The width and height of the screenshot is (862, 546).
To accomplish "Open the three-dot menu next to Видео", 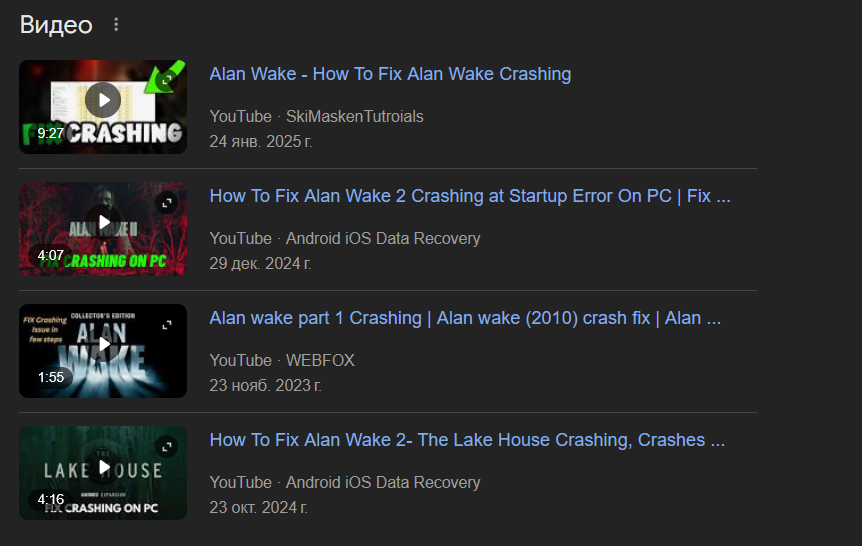I will pos(116,25).
